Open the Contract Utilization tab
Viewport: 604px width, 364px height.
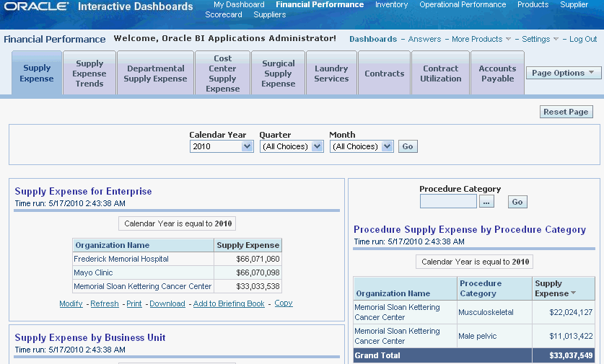click(440, 73)
